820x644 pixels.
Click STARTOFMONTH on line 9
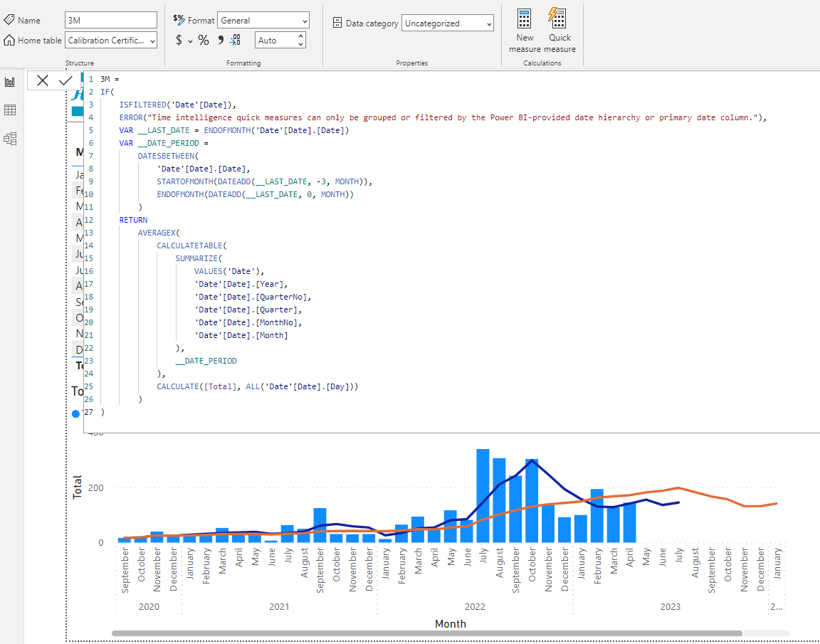point(185,181)
